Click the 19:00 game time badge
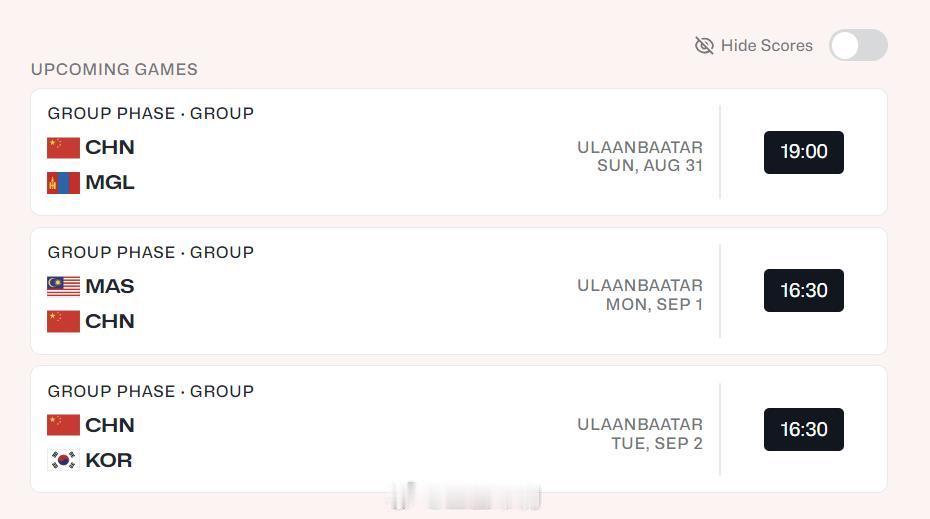Viewport: 930px width, 519px height. (804, 152)
